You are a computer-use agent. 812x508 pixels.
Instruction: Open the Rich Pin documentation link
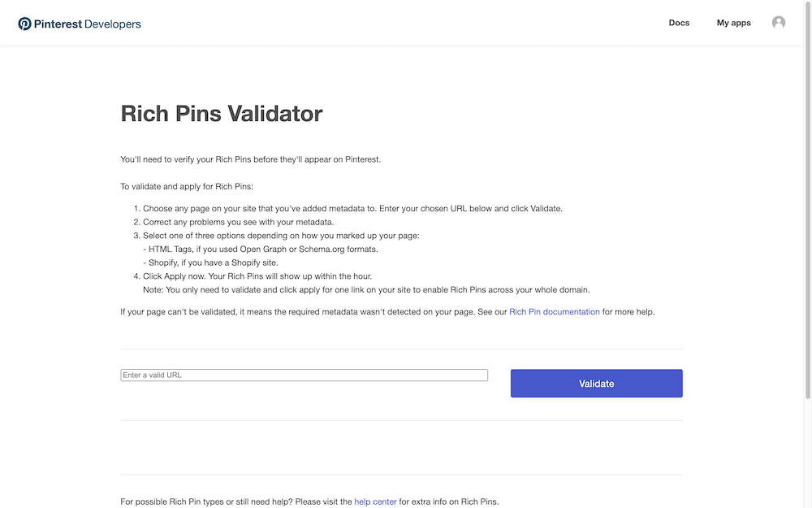click(554, 311)
